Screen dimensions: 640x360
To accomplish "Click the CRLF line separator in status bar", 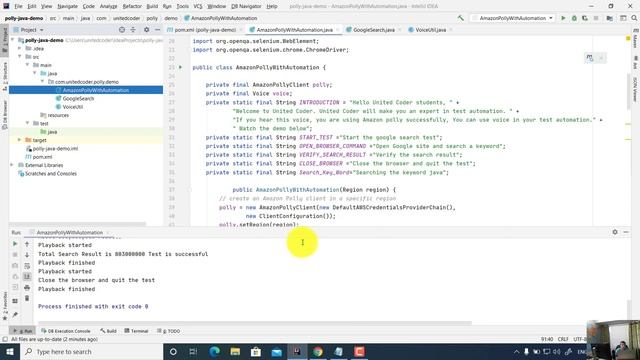I will coord(563,339).
